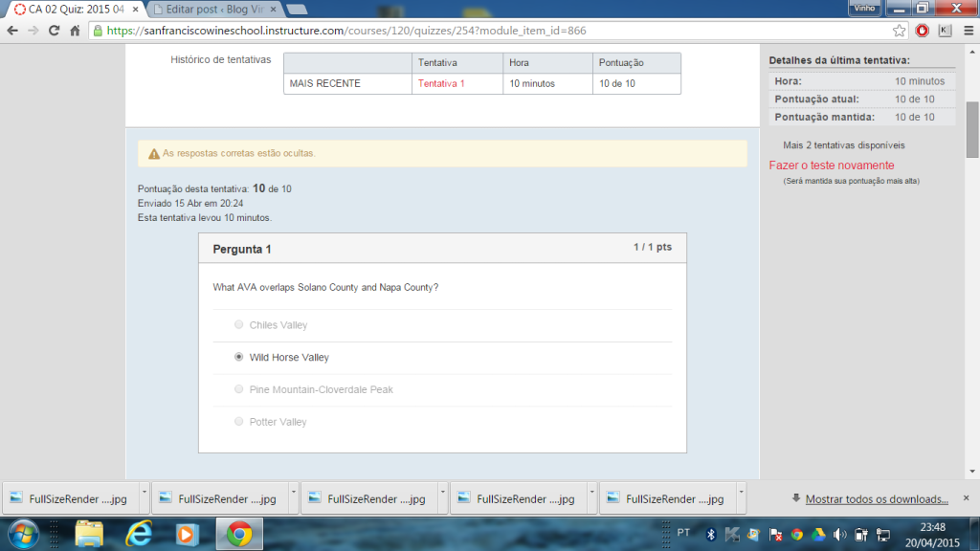
Task: Select the Chiles Valley answer option
Action: [239, 325]
